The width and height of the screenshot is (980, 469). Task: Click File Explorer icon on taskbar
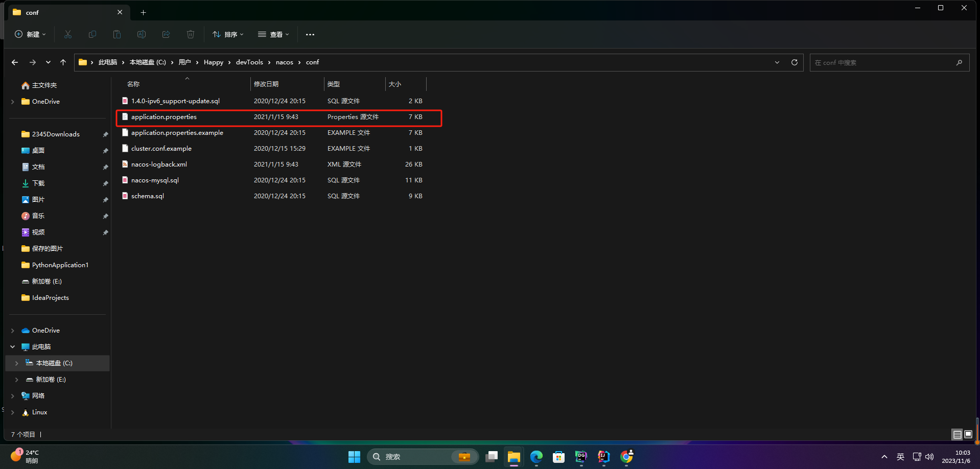pos(514,457)
